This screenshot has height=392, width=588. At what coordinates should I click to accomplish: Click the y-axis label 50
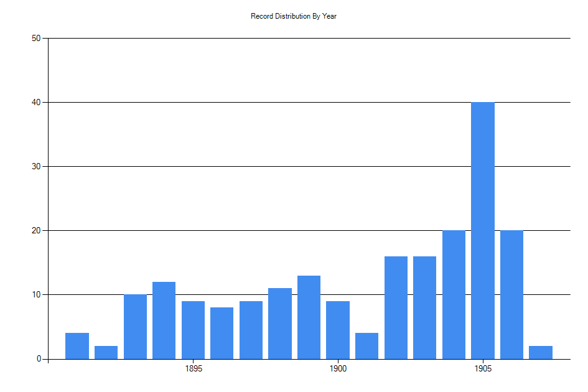36,38
